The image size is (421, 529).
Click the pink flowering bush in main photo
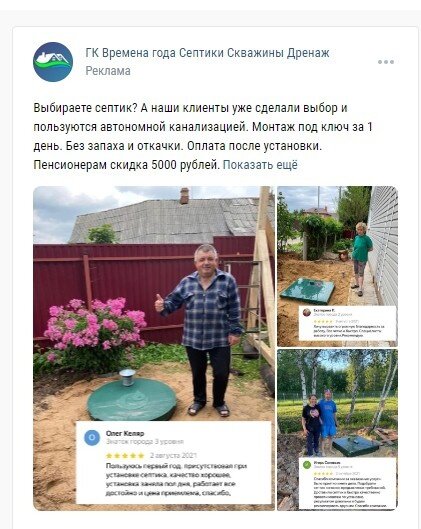click(95, 326)
